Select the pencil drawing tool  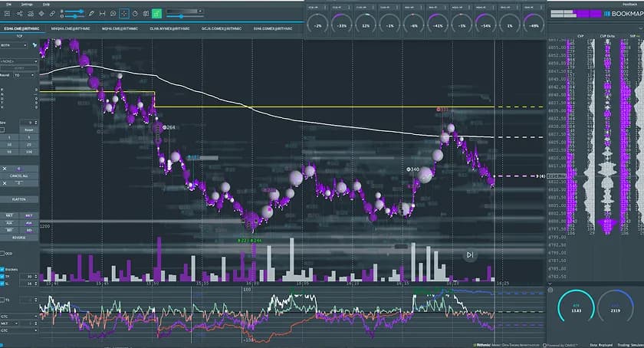coord(91,14)
